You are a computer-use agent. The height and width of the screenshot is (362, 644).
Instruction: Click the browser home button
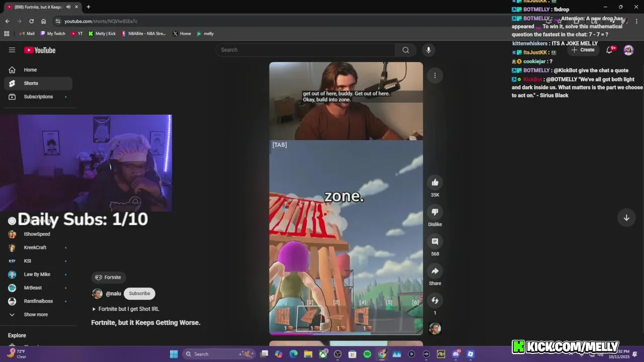(43, 21)
